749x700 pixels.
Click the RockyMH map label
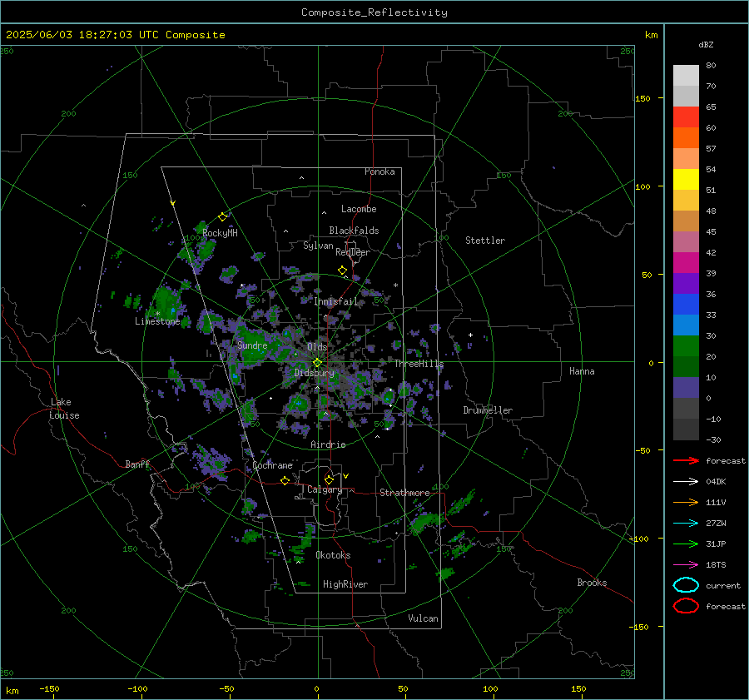tap(220, 233)
